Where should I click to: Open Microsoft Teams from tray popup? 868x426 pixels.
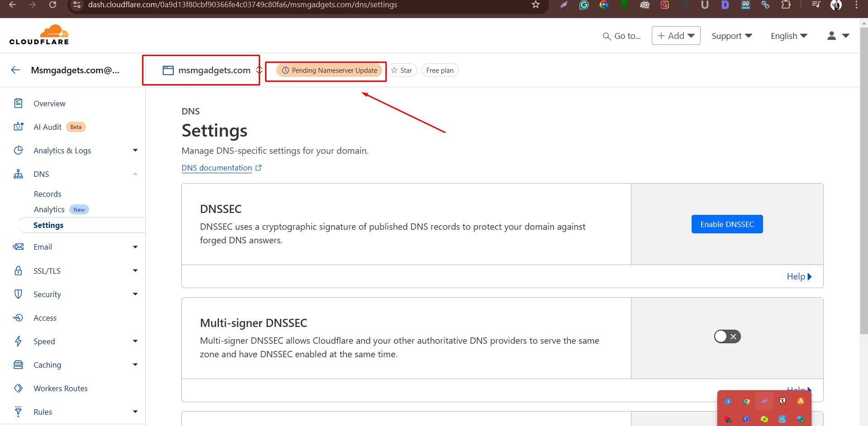click(746, 419)
